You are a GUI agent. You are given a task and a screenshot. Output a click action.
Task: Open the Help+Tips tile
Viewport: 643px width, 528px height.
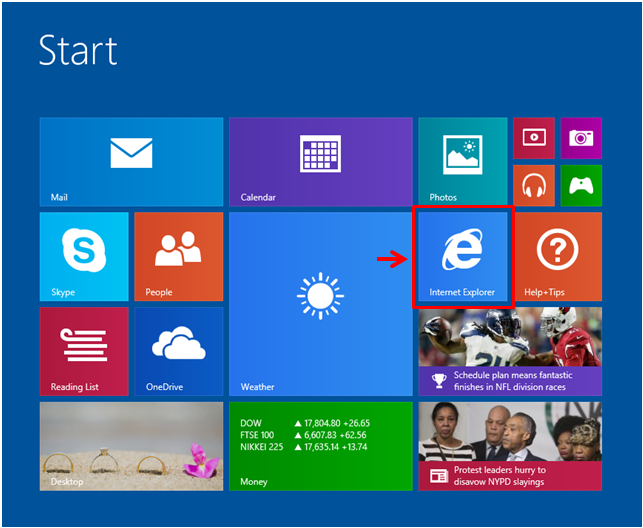click(558, 257)
